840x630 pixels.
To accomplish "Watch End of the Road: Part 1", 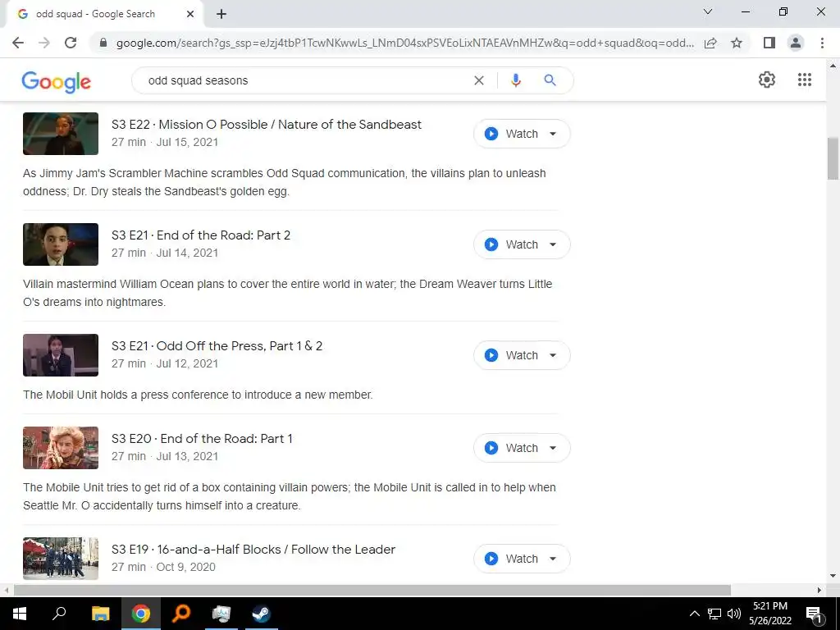I will tap(512, 448).
